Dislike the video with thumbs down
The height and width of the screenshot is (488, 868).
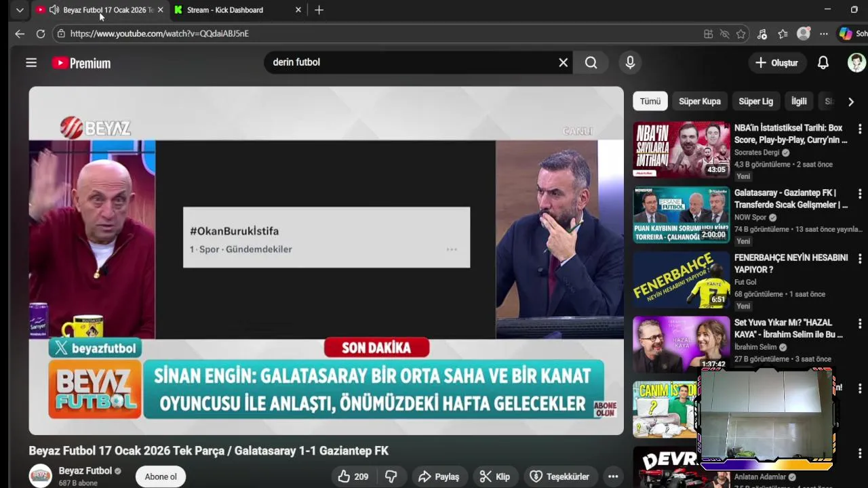click(x=391, y=476)
